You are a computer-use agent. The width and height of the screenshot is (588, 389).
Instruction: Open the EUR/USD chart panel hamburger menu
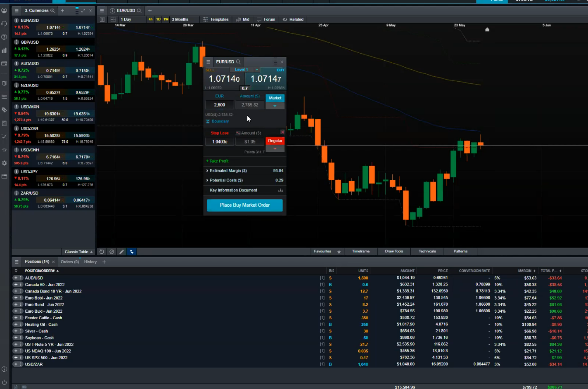point(102,11)
